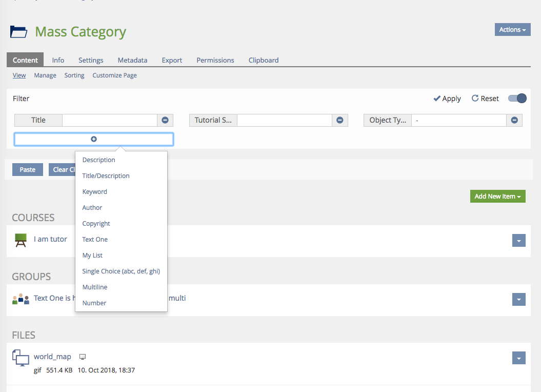Click the Title filter input field
This screenshot has width=541, height=392.
click(x=109, y=120)
